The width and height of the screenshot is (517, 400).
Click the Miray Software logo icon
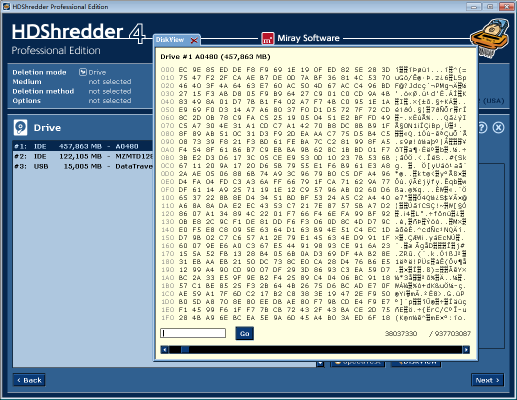click(x=268, y=38)
